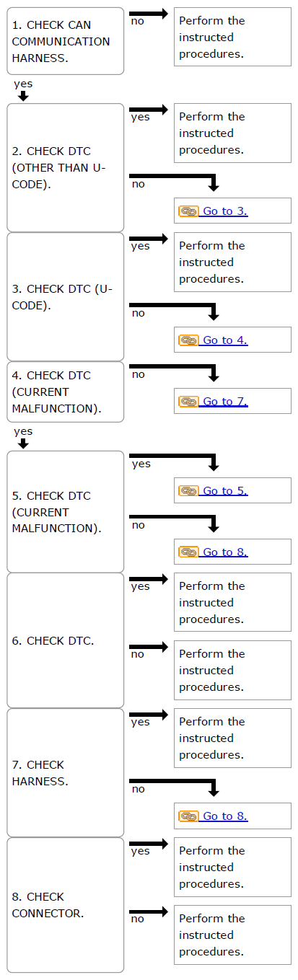Viewport: 298px width, 980px height.
Task: Select step 3 Check DTC U-code box
Action: [x=66, y=296]
